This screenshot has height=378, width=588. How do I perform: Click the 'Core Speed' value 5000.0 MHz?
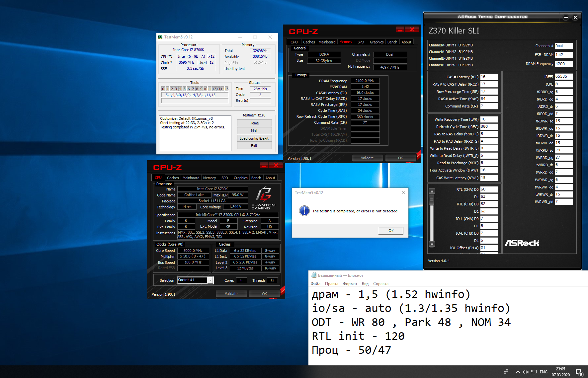[193, 251]
